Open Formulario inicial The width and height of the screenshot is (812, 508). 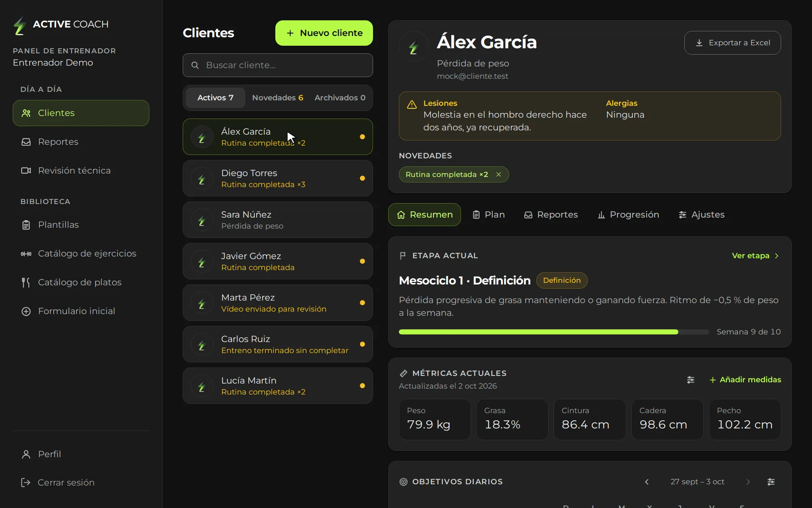[81, 311]
